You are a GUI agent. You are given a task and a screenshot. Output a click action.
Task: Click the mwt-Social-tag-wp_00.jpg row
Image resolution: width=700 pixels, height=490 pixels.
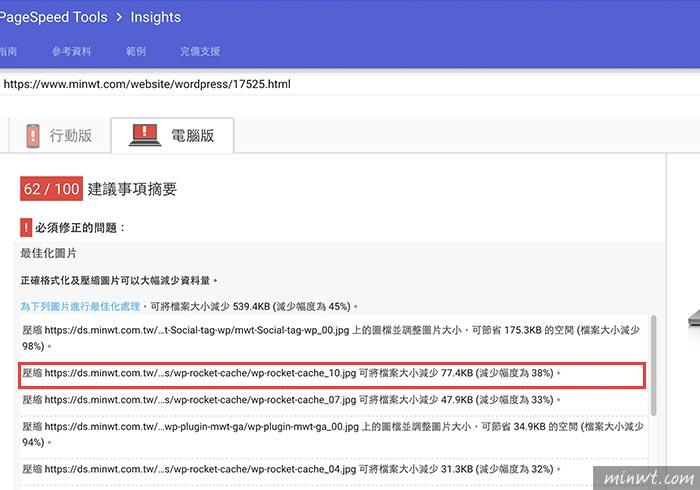click(333, 338)
